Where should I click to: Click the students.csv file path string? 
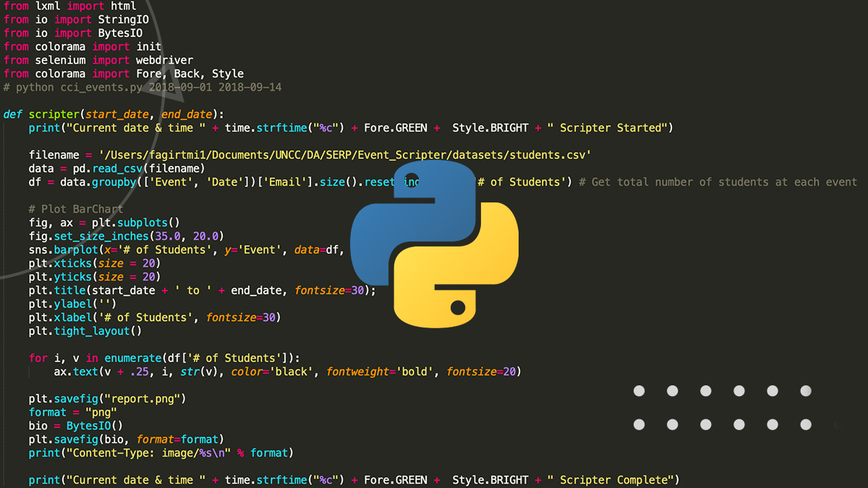click(345, 155)
